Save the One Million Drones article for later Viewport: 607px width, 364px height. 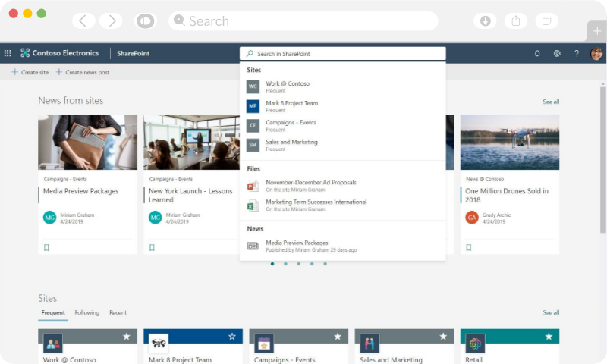[x=468, y=247]
